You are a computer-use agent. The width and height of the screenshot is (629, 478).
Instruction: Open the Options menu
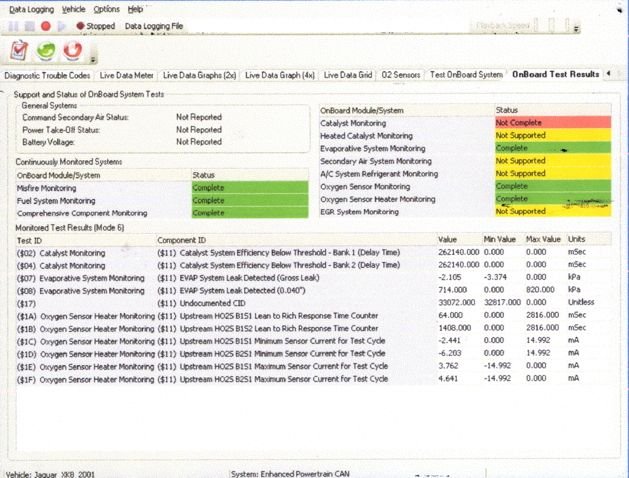tap(106, 8)
